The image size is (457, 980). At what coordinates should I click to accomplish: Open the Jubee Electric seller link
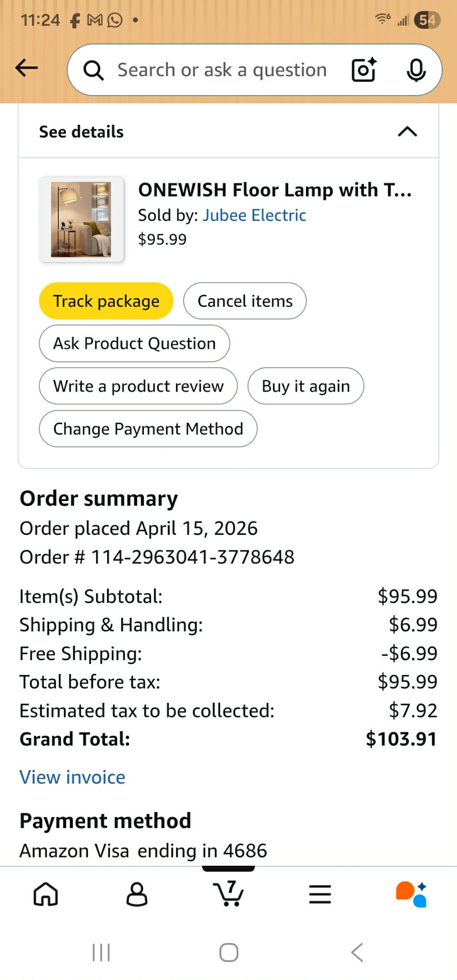click(x=254, y=215)
